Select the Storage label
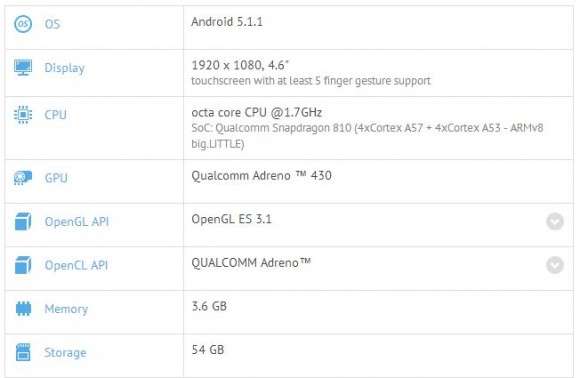Image resolution: width=580 pixels, height=378 pixels. (65, 352)
